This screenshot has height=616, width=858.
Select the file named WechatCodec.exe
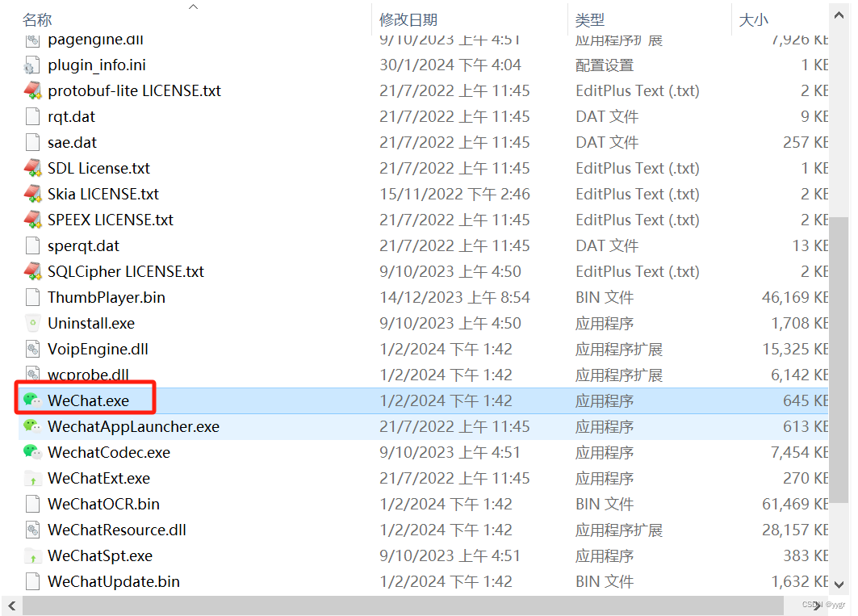coord(109,452)
